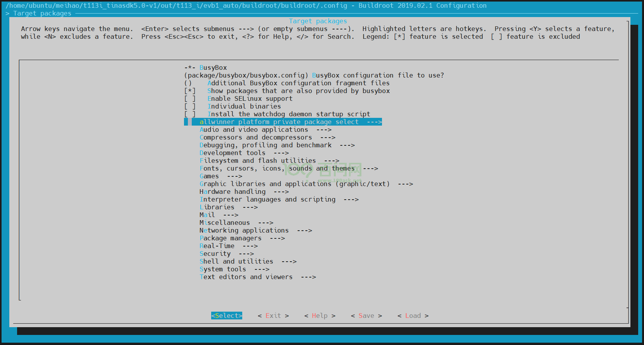644x345 pixels.
Task: Enable SELinux support checkbox
Action: [190, 98]
